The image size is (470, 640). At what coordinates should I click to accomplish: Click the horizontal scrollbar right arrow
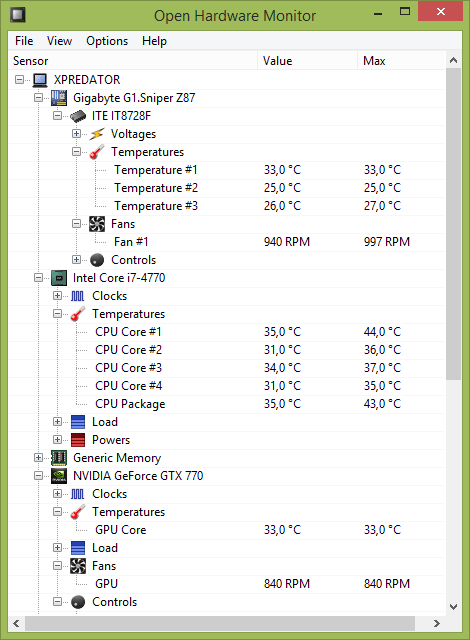(437, 623)
